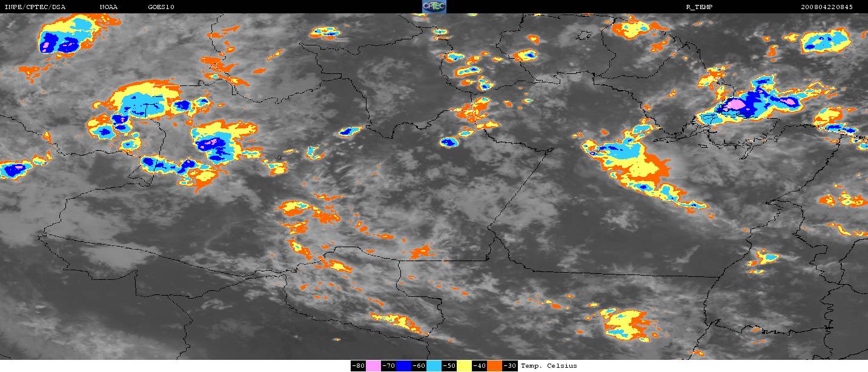Click the -50 legend value
Viewport: 868px width, 372px height.
(x=449, y=366)
